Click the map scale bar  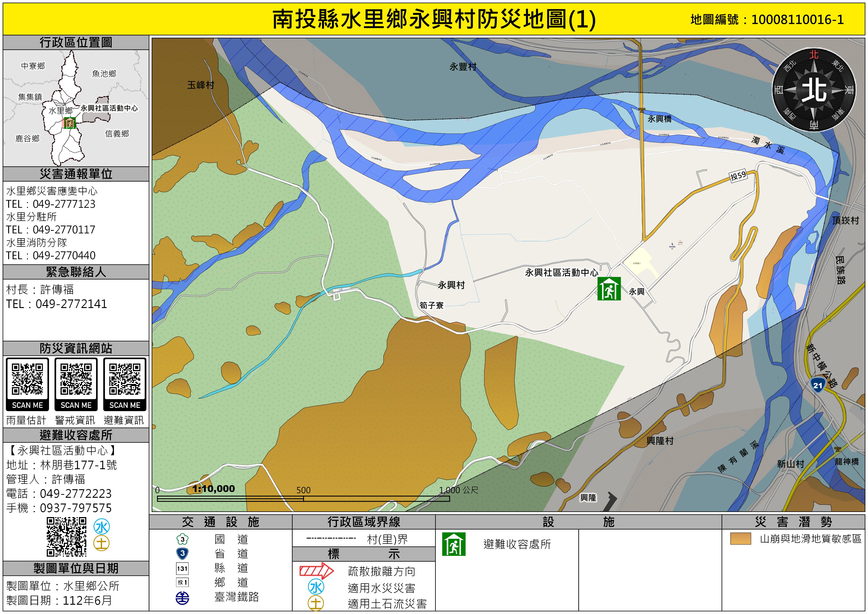303,499
